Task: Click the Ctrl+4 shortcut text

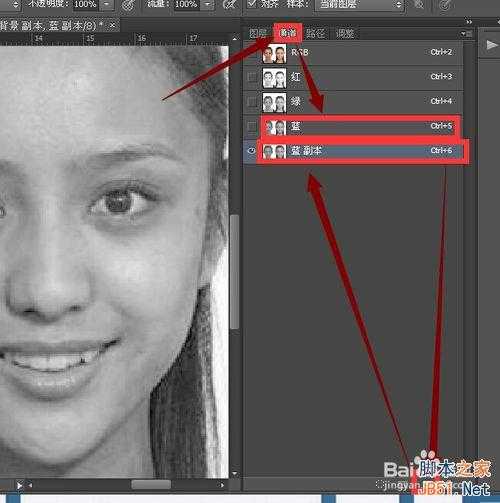Action: [441, 101]
